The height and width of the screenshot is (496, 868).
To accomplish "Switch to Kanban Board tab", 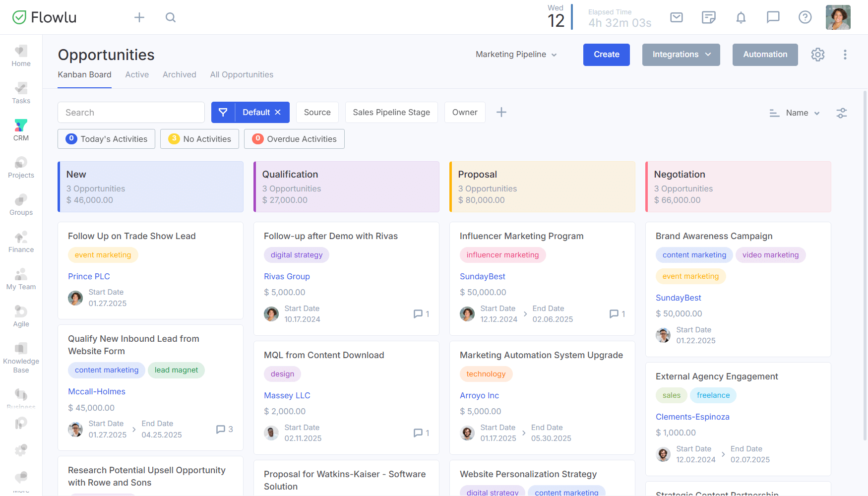I will (84, 75).
